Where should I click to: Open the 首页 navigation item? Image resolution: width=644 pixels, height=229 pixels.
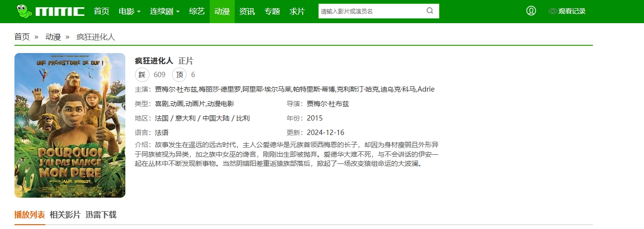tap(102, 11)
